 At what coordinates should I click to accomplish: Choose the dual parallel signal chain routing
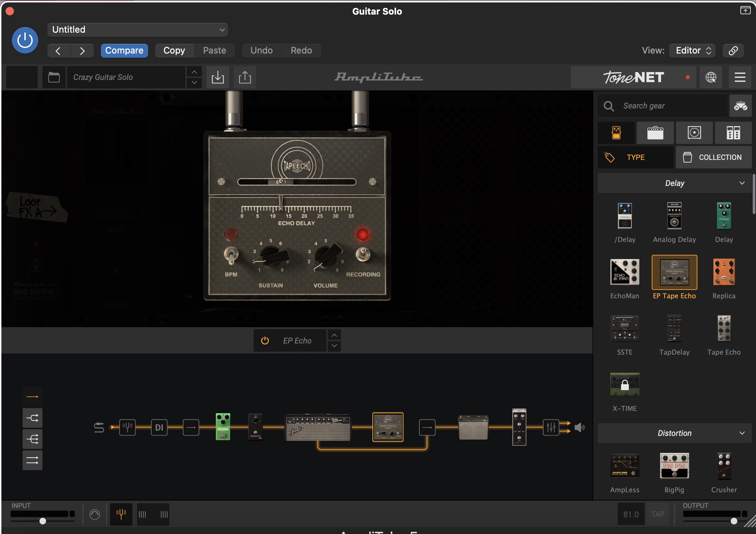coord(32,461)
